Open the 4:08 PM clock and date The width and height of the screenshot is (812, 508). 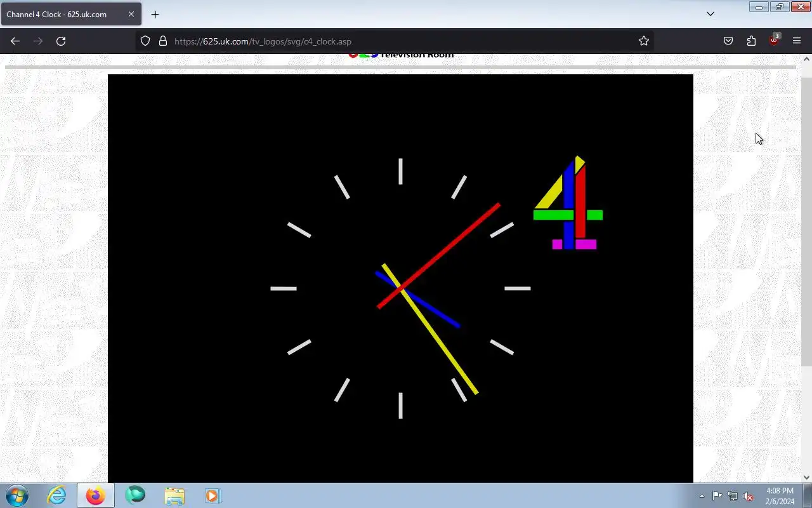click(780, 496)
